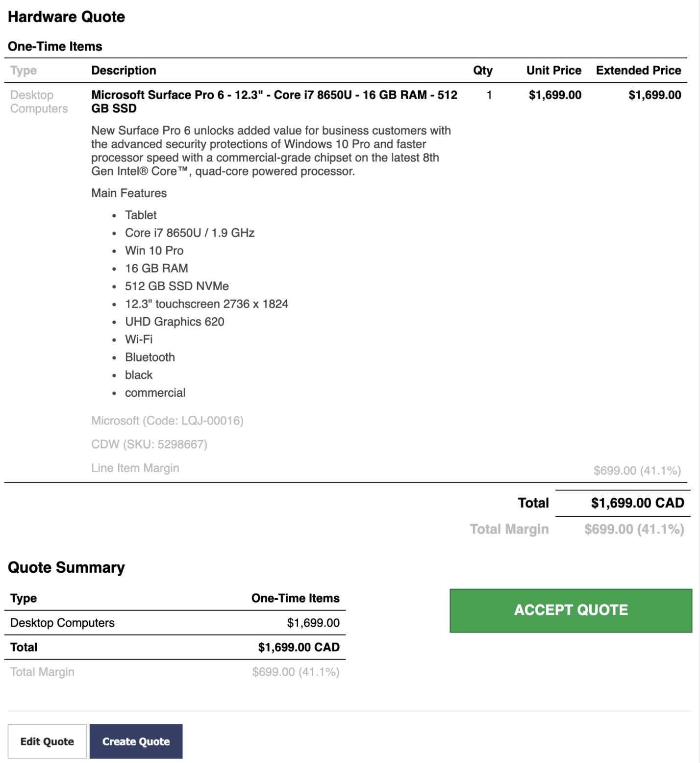Image resolution: width=700 pixels, height=763 pixels.
Task: Click the 512 GB SSD NVMe bullet item
Action: tap(177, 286)
